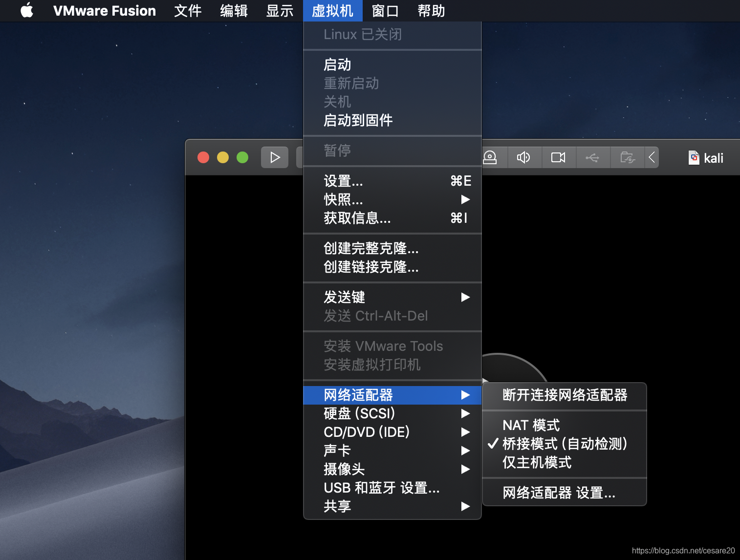Click the sound speaker icon in toolbar
Image resolution: width=740 pixels, height=560 pixels.
[x=524, y=157]
